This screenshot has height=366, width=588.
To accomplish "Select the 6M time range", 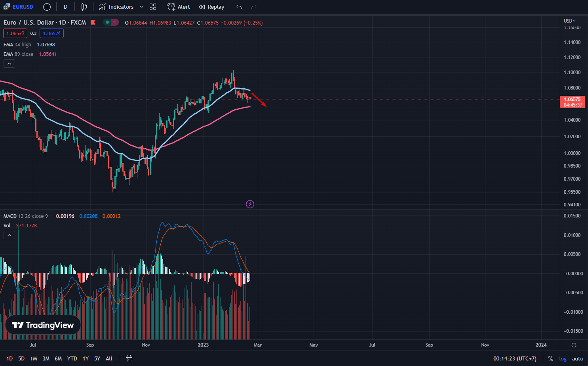I will pos(58,358).
